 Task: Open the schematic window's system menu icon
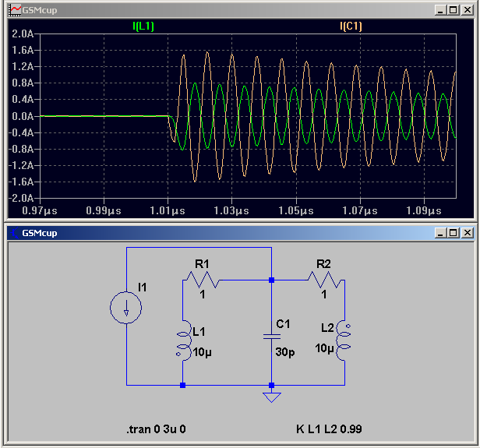[14, 233]
